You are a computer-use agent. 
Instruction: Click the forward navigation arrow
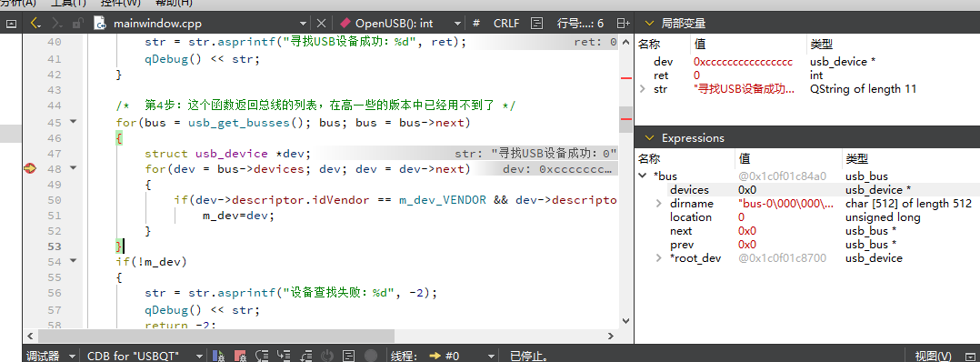point(57,24)
